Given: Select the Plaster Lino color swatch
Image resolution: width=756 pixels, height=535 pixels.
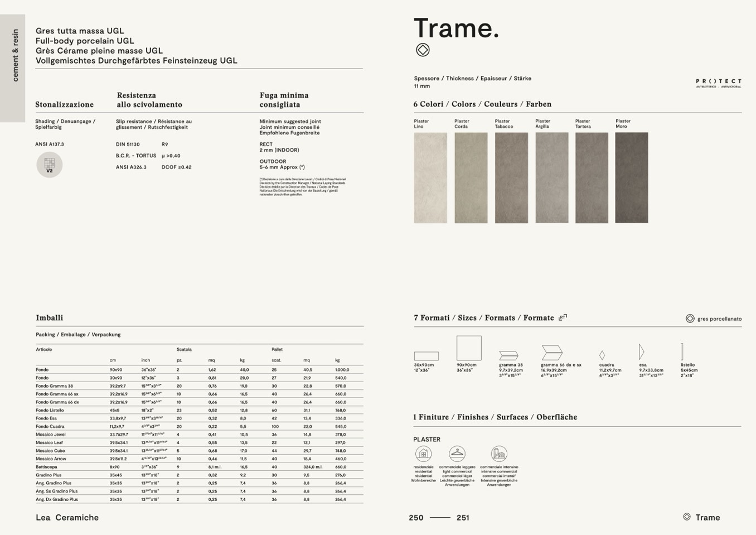Looking at the screenshot, I should coord(430,177).
